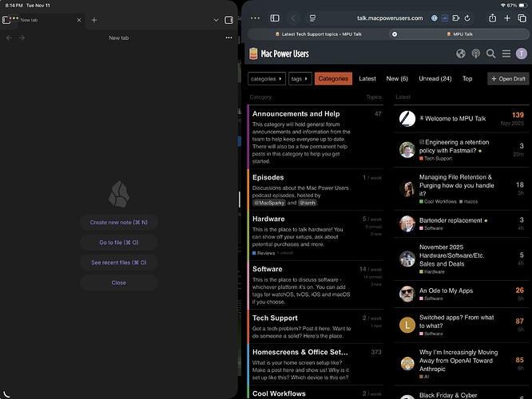Open the forum search magnifier
532x399 pixels.
pos(491,53)
